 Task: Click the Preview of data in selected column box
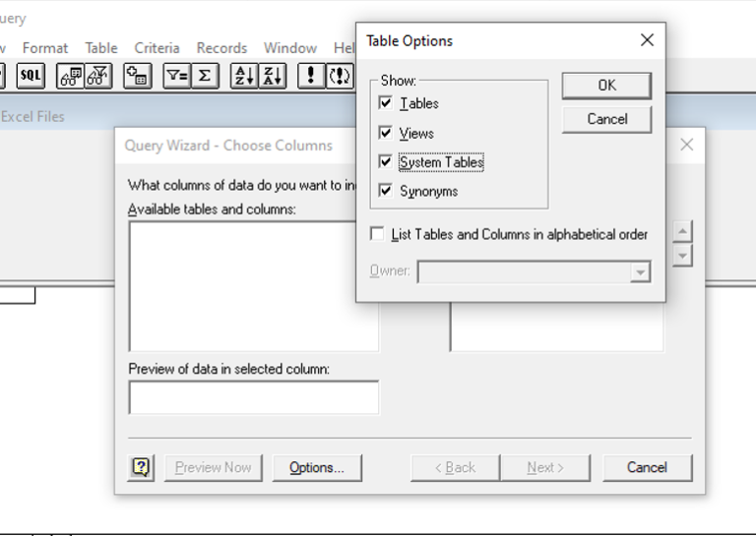coord(254,397)
